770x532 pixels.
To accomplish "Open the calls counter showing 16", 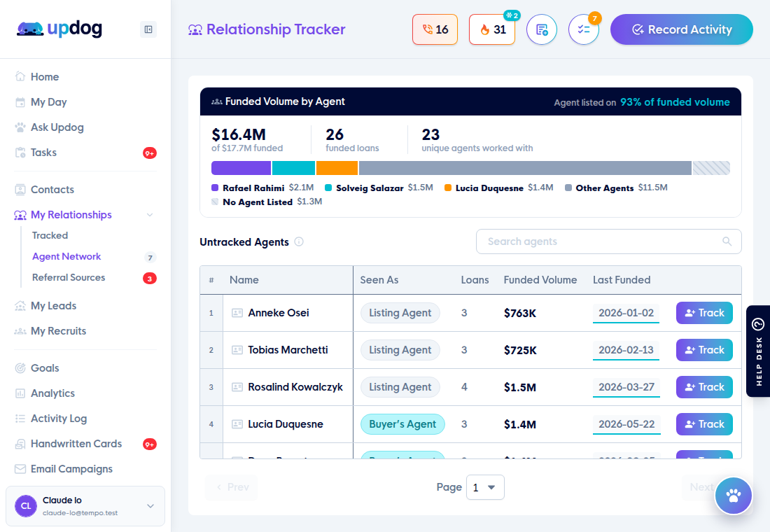I will click(435, 29).
